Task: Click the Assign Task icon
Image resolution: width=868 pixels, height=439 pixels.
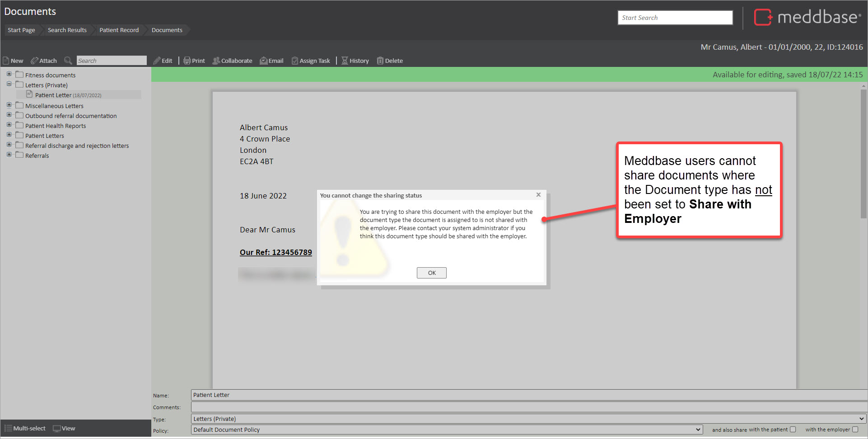Action: pos(295,61)
